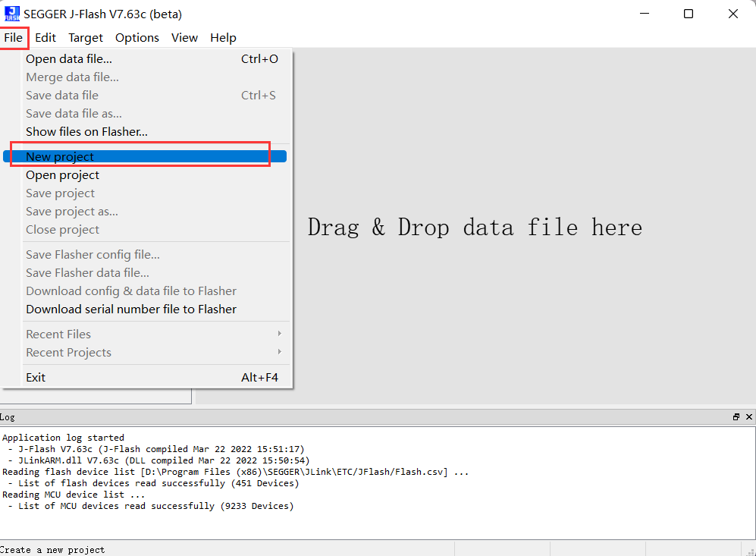Image resolution: width=756 pixels, height=556 pixels.
Task: Open the Target menu
Action: pyautogui.click(x=86, y=37)
